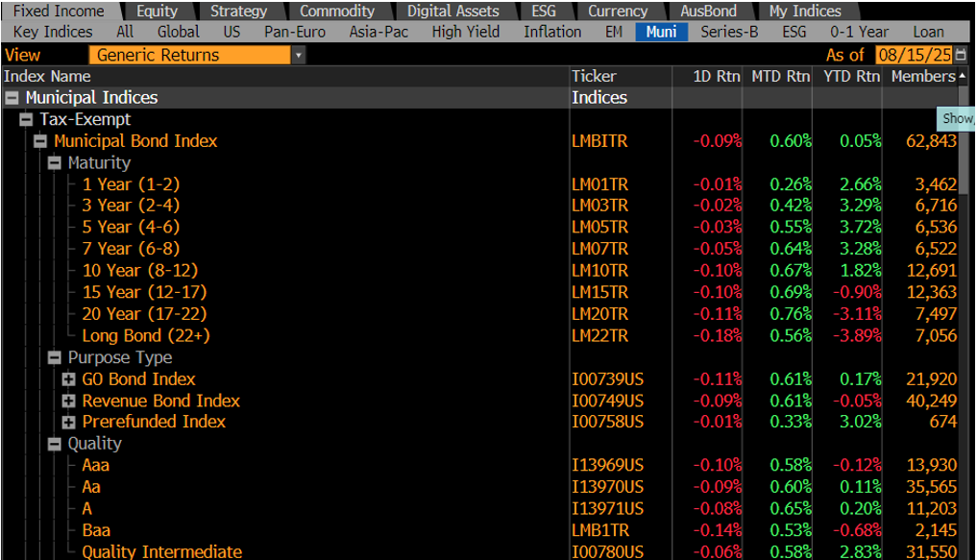Open the Municipal Bond Index link

coord(135,141)
